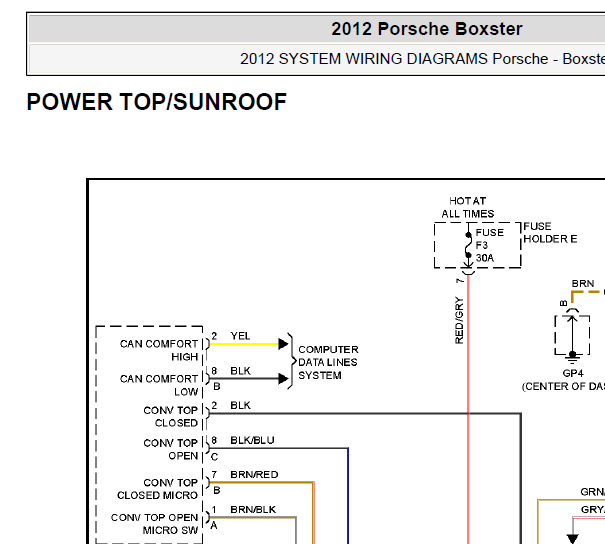Click the 'GP4' ground point label

(x=573, y=373)
